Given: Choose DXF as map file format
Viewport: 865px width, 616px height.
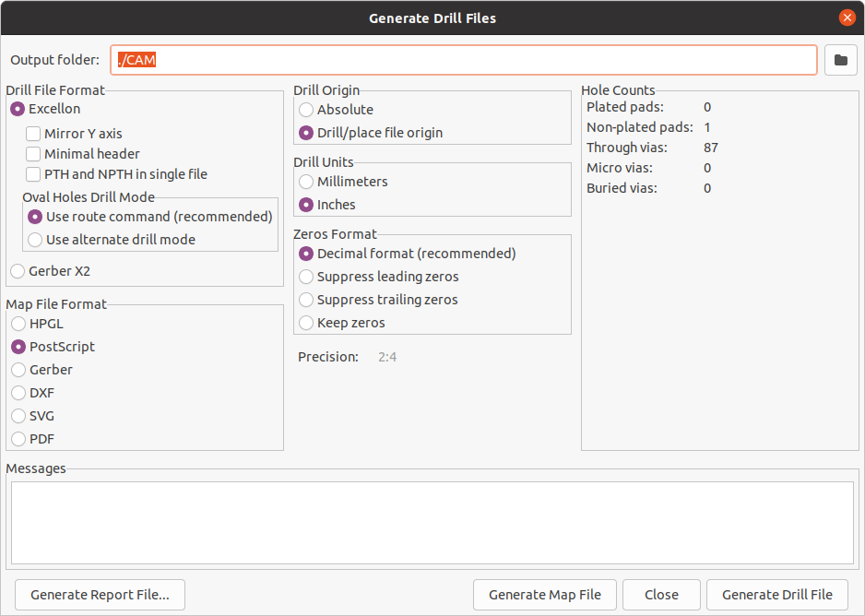Looking at the screenshot, I should (x=17, y=392).
